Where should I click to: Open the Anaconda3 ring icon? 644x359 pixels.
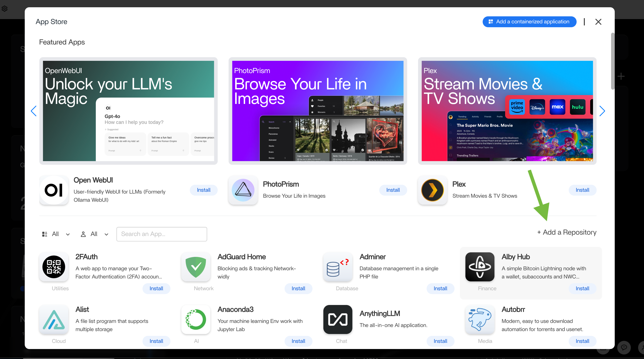(196, 320)
